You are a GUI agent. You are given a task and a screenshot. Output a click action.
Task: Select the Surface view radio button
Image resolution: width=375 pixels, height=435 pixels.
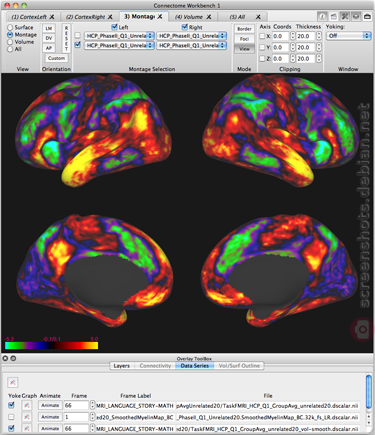click(x=10, y=27)
